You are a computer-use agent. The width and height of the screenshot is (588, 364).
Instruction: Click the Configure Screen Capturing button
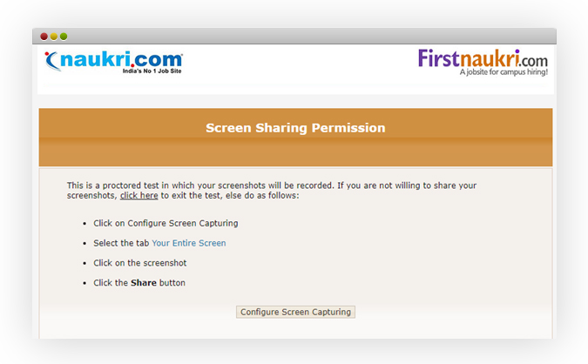295,312
